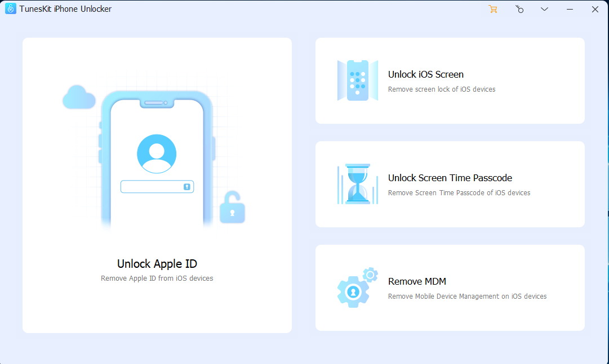
Task: Click the Unlock iOS Screen keypad icon
Action: pyautogui.click(x=357, y=80)
